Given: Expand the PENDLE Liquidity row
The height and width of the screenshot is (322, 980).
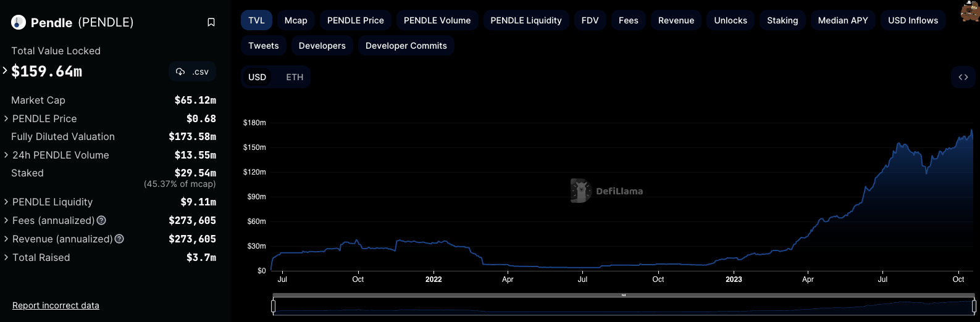Looking at the screenshot, I should pyautogui.click(x=6, y=202).
